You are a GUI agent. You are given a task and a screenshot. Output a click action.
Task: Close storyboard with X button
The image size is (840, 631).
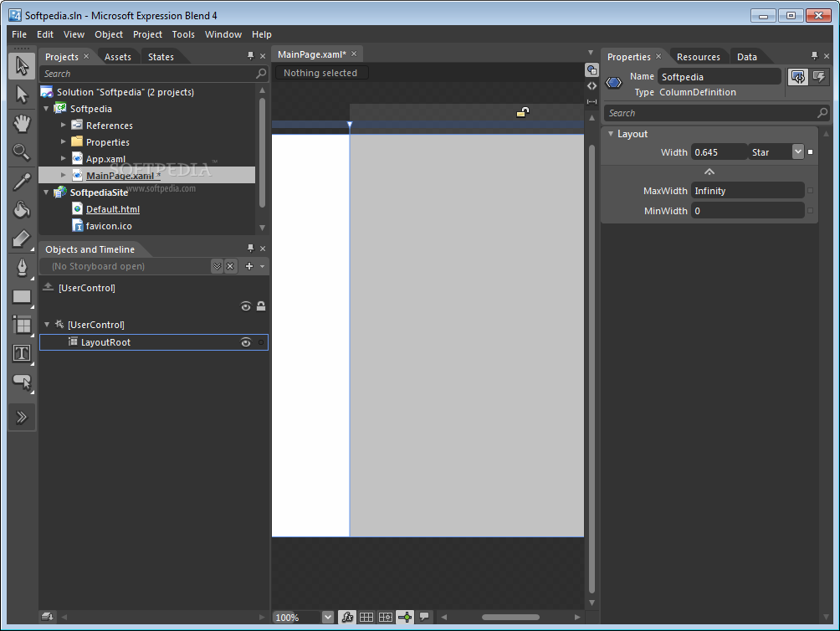click(x=230, y=266)
